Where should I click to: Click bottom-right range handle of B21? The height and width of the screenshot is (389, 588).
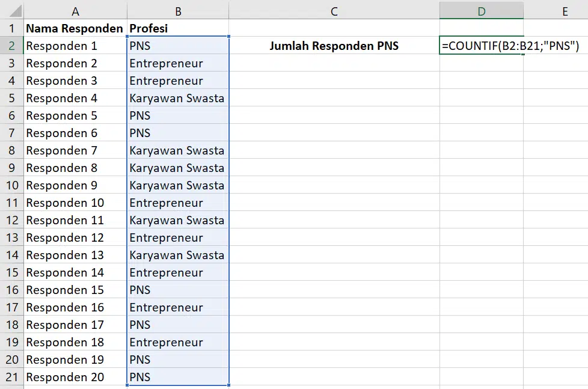228,385
